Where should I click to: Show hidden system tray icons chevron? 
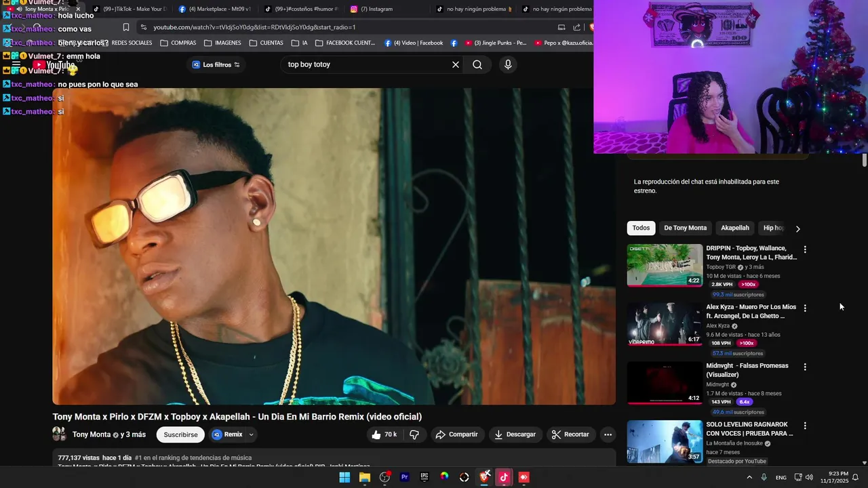coord(749,477)
